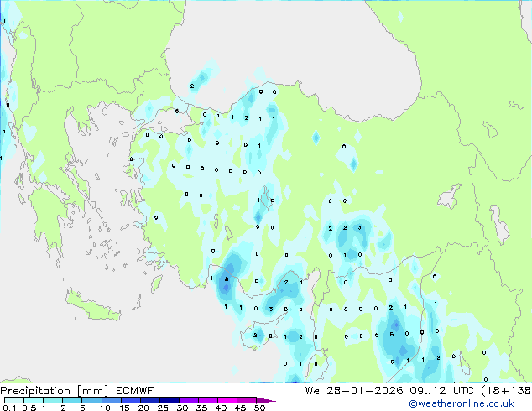The image size is (532, 411).
Task: Select the 25–30 mm dark blue swatch
Action: click(170, 400)
